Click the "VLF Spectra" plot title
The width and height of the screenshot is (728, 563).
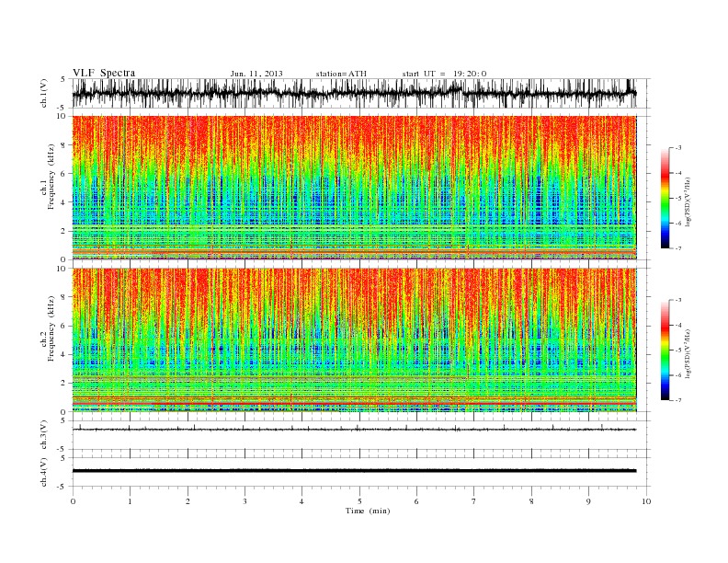(104, 73)
